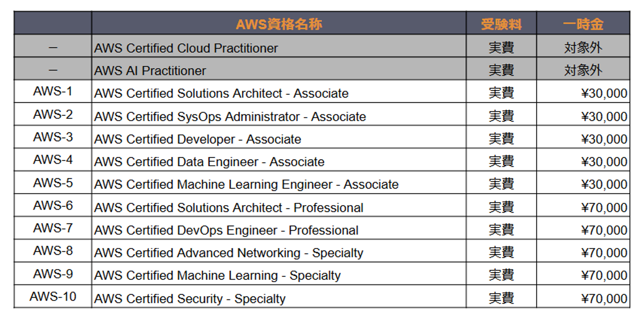Select AWS Certified Security - Specialty cell
Viewport: 644px width, 316px height.
click(x=190, y=299)
